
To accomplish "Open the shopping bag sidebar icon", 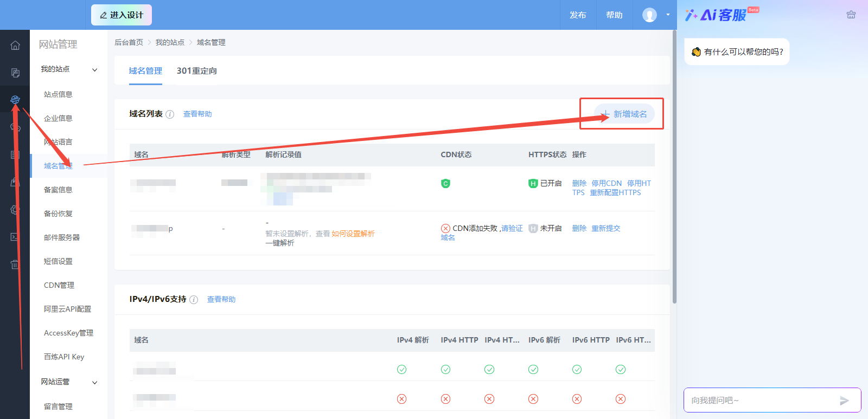I will click(15, 183).
